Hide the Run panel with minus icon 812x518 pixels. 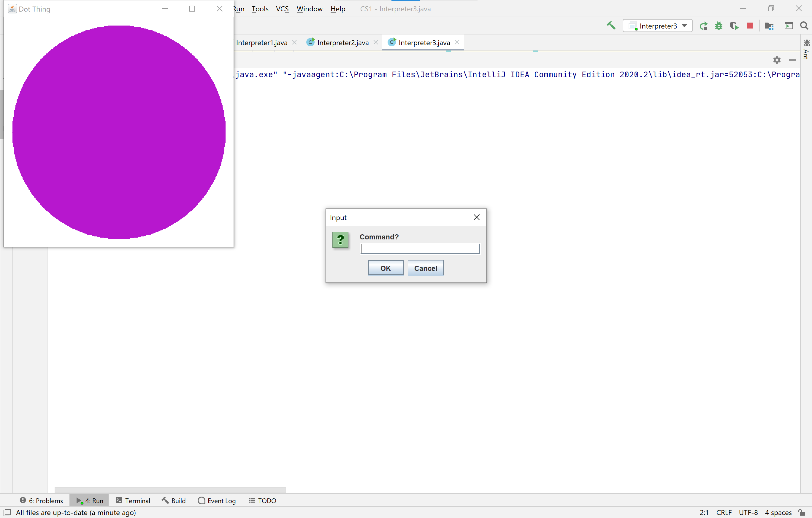pyautogui.click(x=792, y=60)
